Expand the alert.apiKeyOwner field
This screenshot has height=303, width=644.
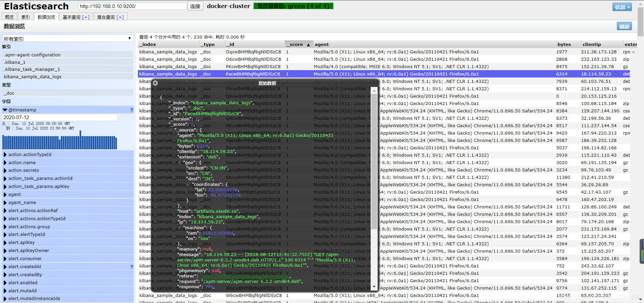tap(5, 251)
